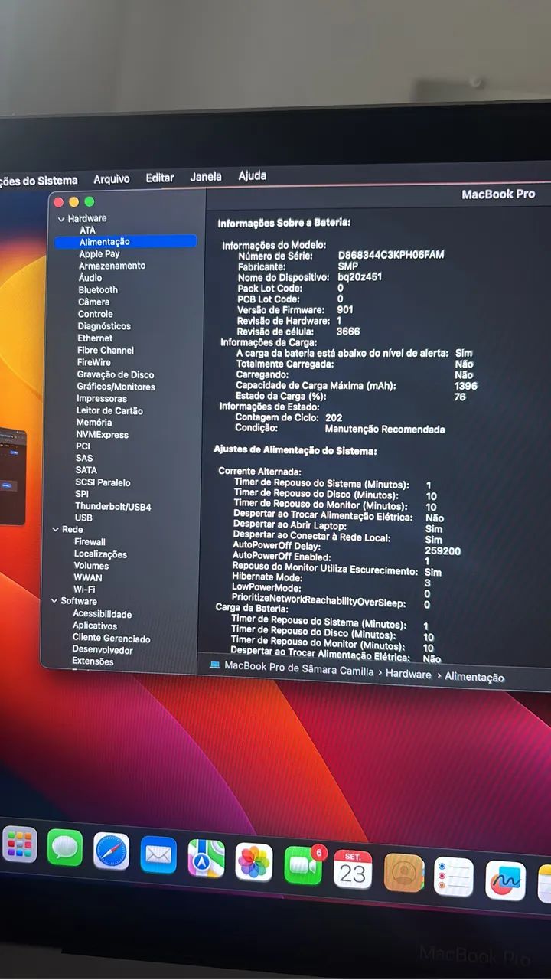Open the Ajuda menu
Viewport: 551px width, 980px height.
pos(253,175)
